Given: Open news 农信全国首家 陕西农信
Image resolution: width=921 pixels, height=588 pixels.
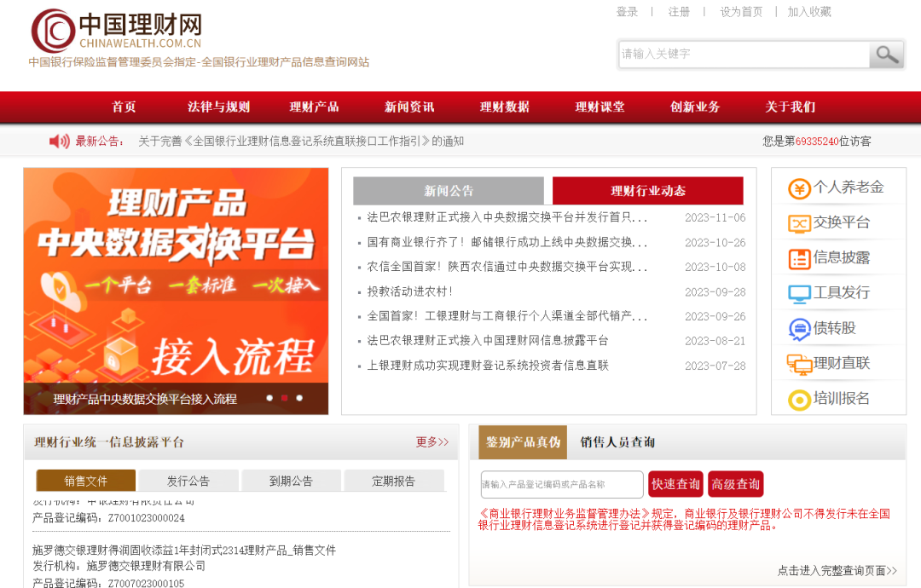Looking at the screenshot, I should pos(507,267).
